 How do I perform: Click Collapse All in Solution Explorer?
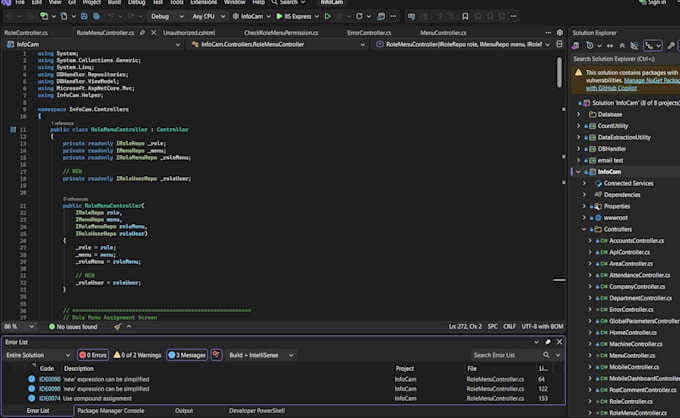click(622, 46)
